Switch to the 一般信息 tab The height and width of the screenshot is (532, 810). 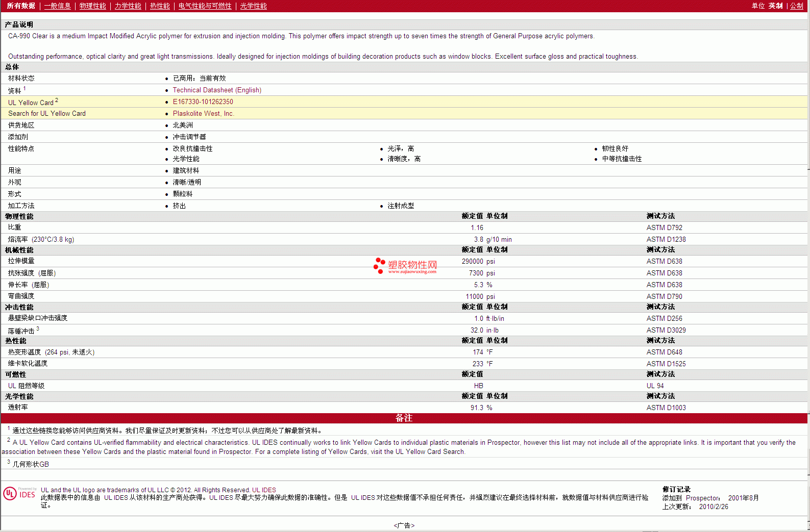[x=57, y=6]
